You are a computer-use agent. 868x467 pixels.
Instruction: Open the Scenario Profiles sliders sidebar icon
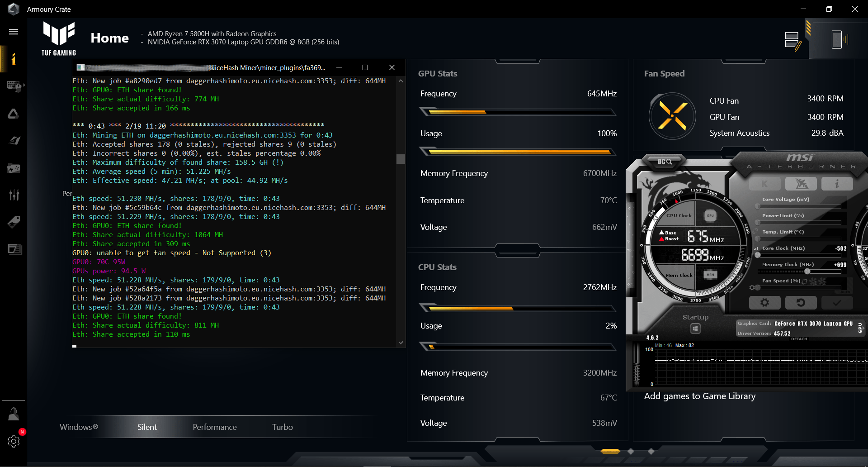[x=14, y=195]
